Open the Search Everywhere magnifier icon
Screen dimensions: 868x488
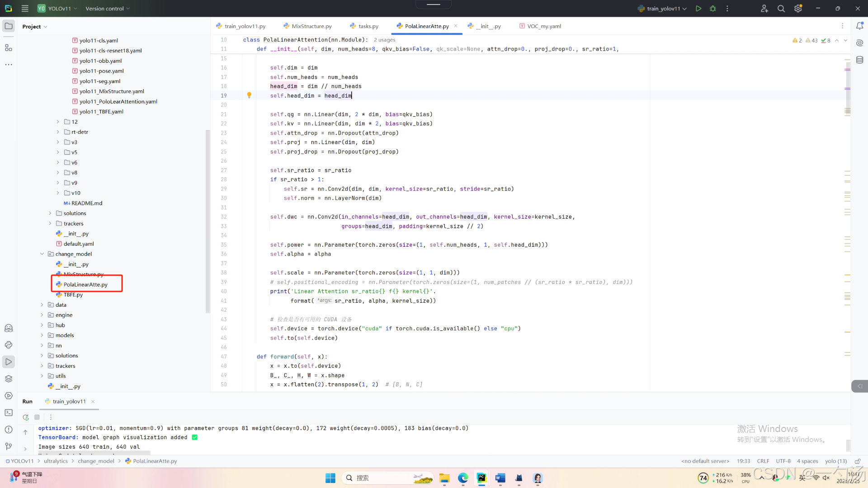781,9
